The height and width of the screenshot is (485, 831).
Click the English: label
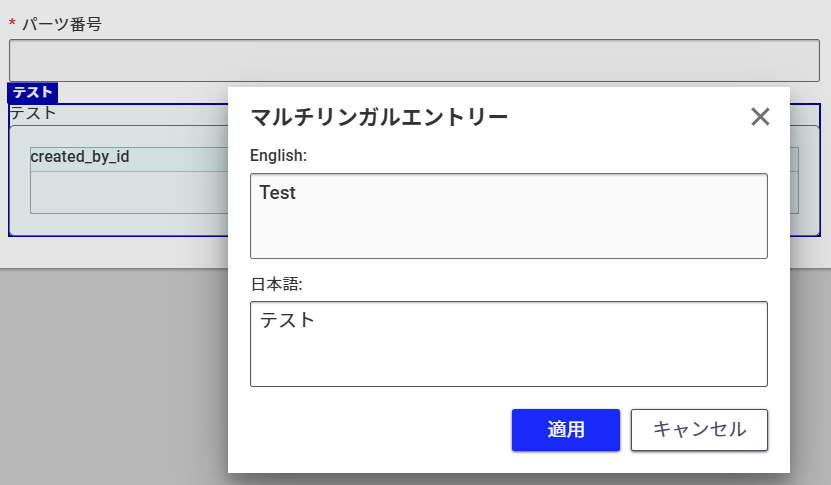278,156
